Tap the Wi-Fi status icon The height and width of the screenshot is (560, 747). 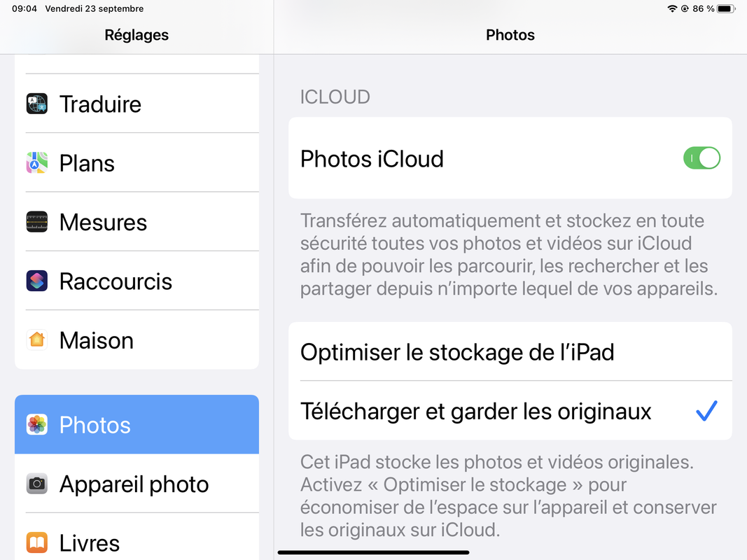point(672,9)
